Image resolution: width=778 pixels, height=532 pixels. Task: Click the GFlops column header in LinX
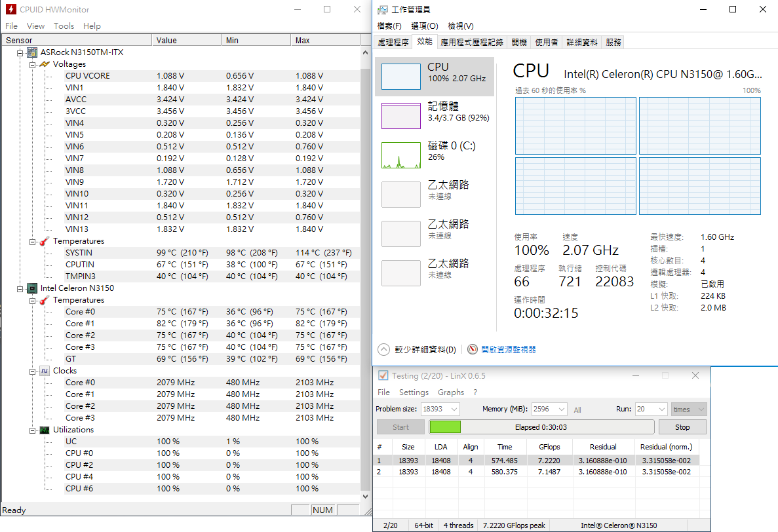pos(549,447)
